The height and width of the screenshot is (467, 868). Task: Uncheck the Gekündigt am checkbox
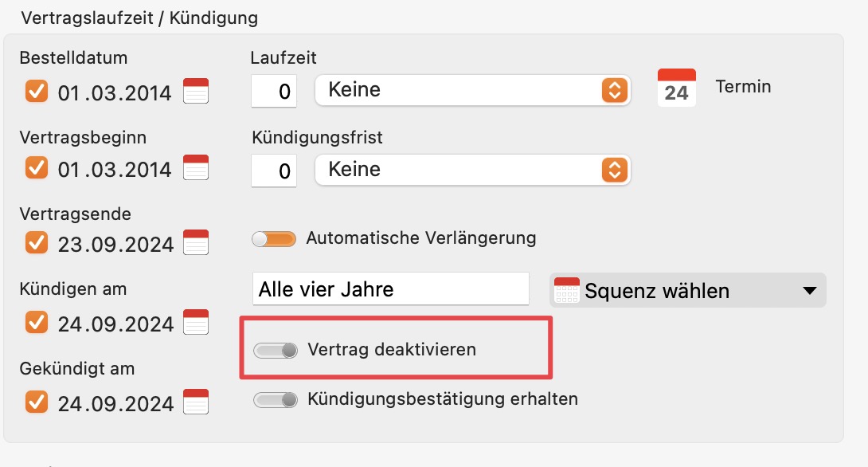coord(37,402)
